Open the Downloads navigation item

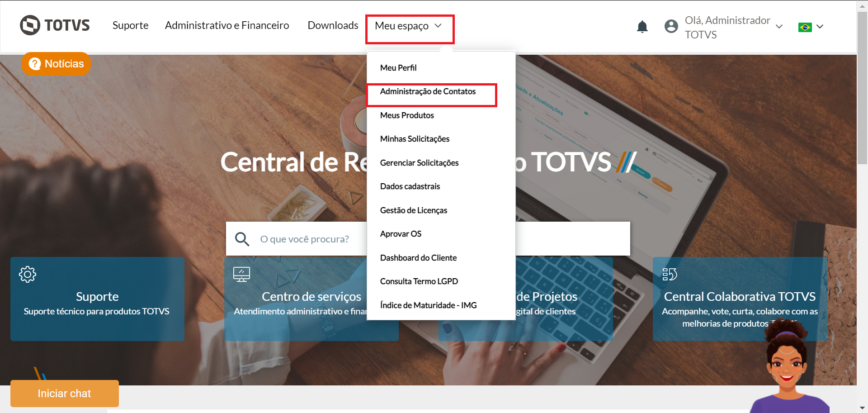(x=333, y=25)
